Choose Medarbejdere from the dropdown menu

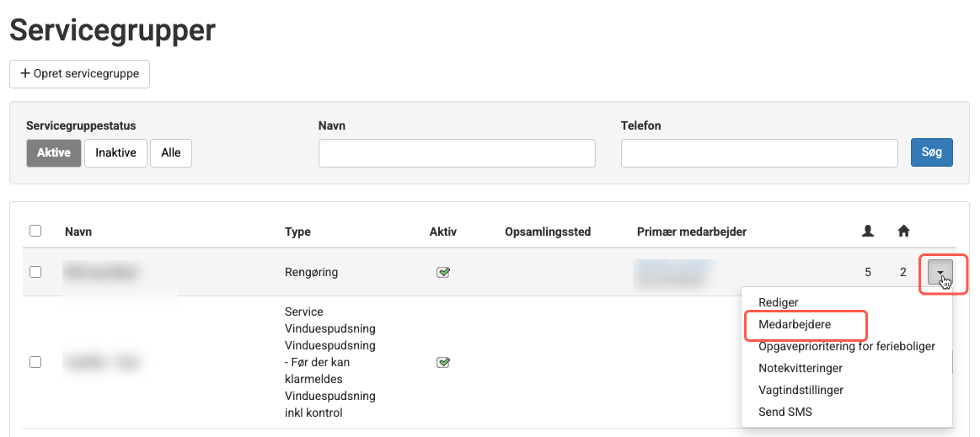[x=795, y=325]
